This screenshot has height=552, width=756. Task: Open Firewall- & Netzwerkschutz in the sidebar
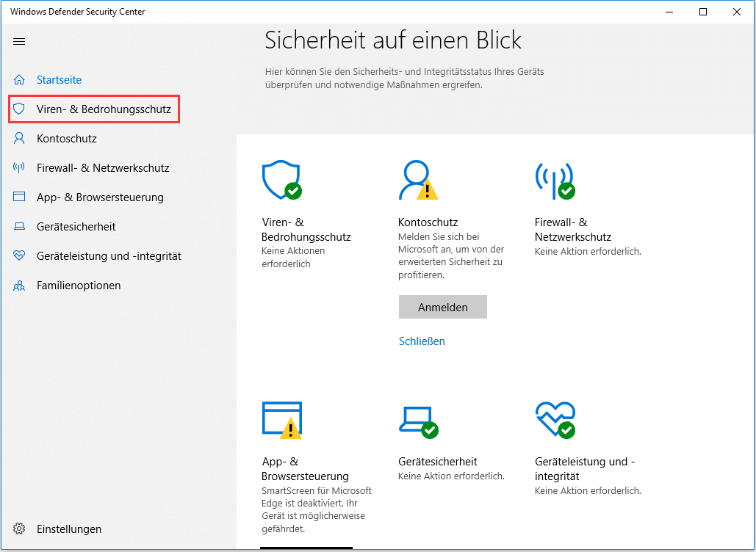coord(103,167)
